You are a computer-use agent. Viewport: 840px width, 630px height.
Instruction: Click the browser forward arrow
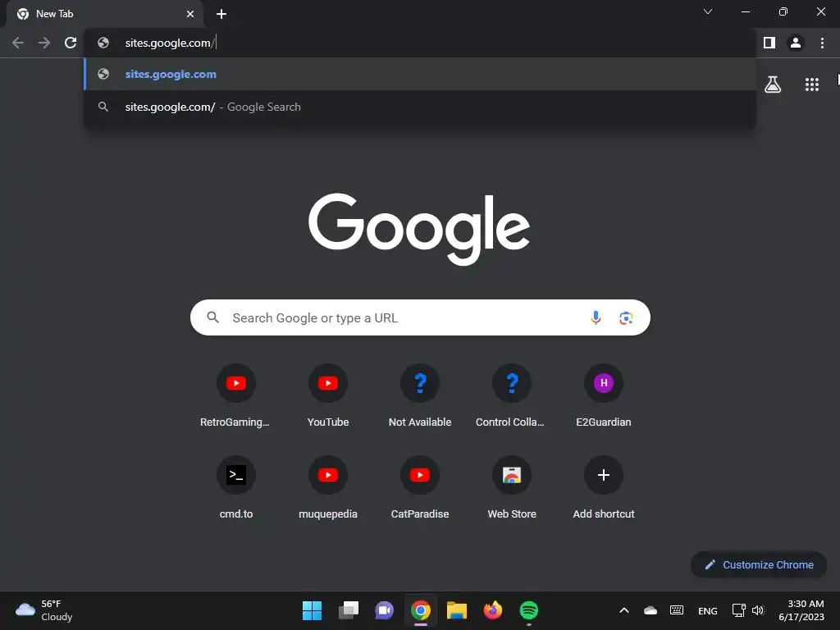44,43
